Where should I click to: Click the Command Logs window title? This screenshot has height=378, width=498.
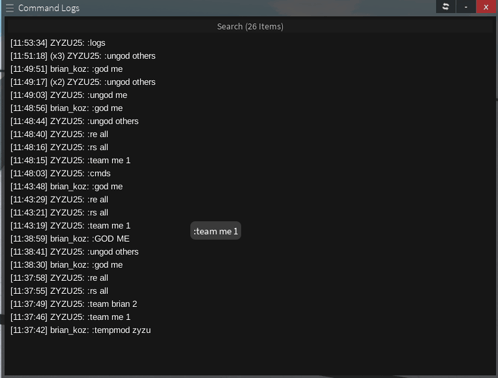(49, 8)
